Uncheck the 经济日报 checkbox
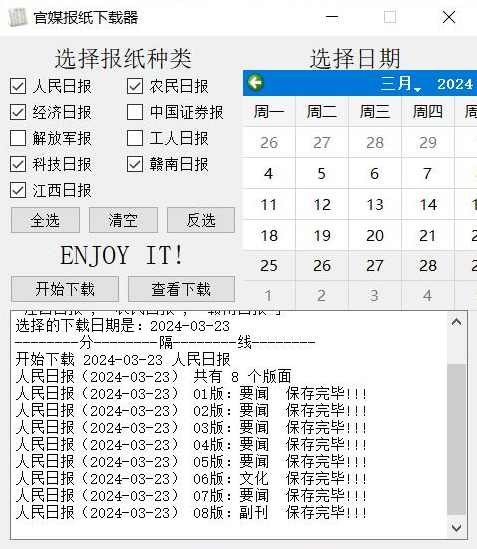 18,112
